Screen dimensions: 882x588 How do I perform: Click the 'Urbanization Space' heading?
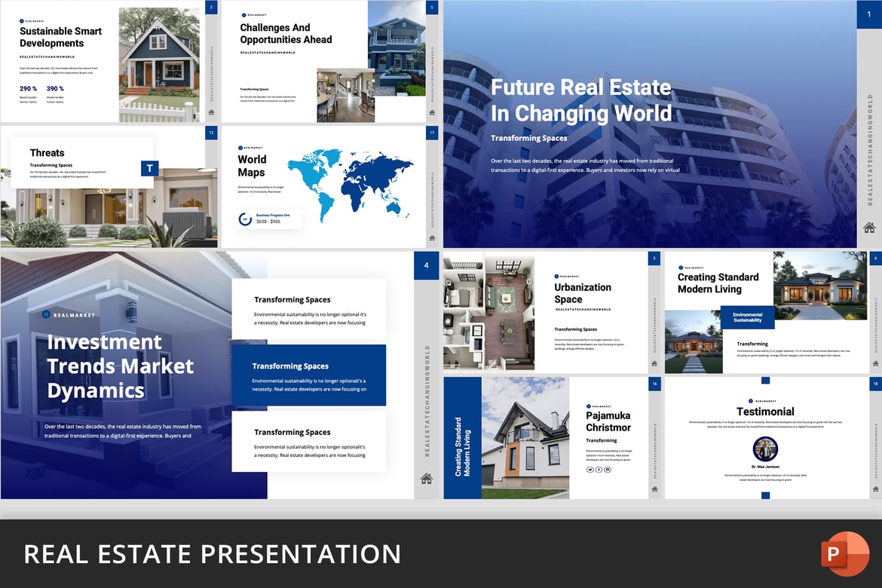[x=583, y=293]
